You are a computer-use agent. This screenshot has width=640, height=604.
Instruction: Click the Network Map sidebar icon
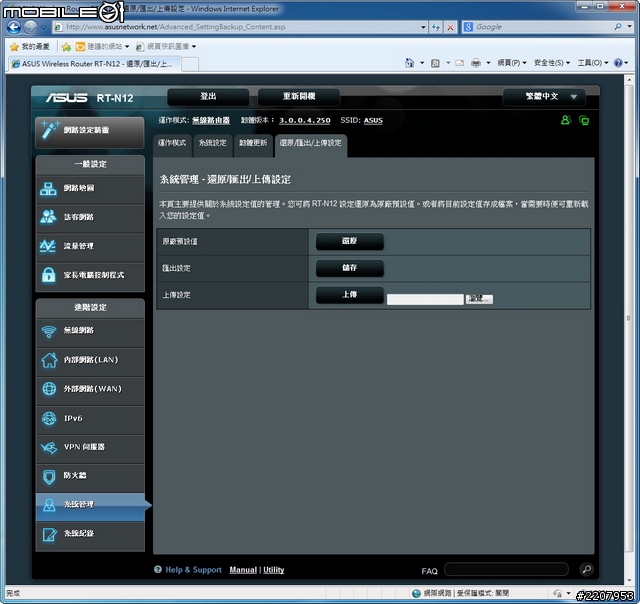(49, 189)
